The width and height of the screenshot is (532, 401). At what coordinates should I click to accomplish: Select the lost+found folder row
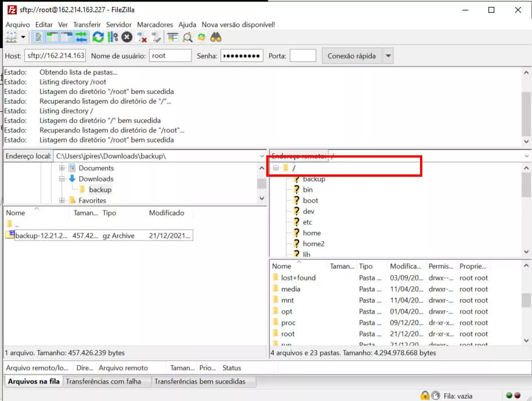(380, 278)
